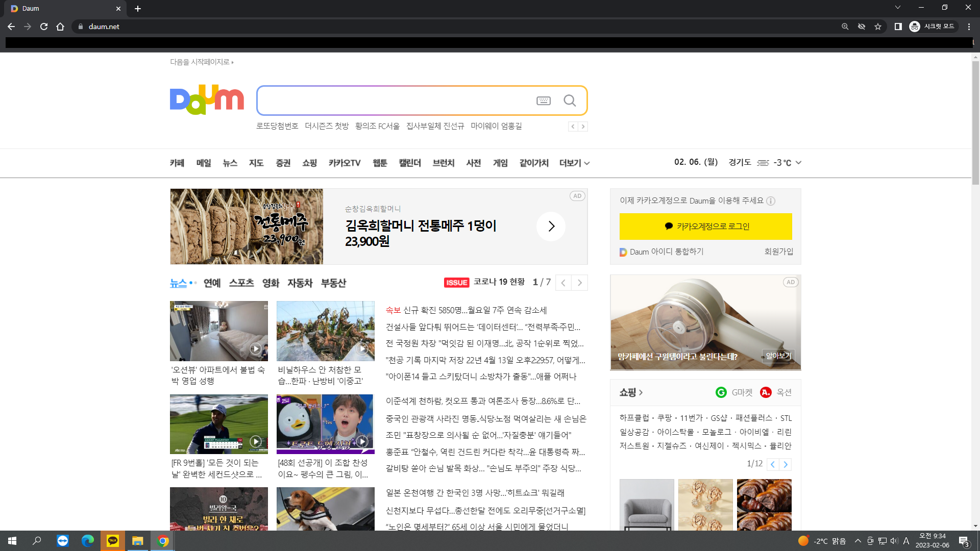The height and width of the screenshot is (551, 980).
Task: Open the 웹툰 menu item
Action: coord(380,163)
